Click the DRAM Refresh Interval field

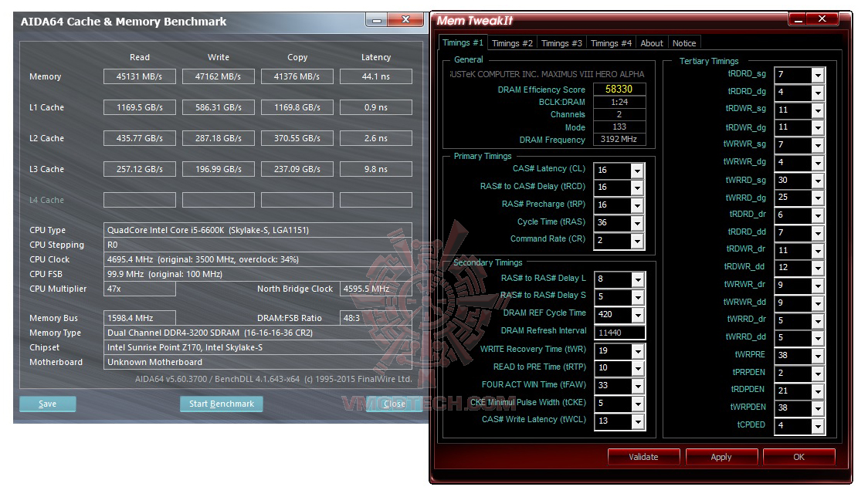tap(619, 333)
